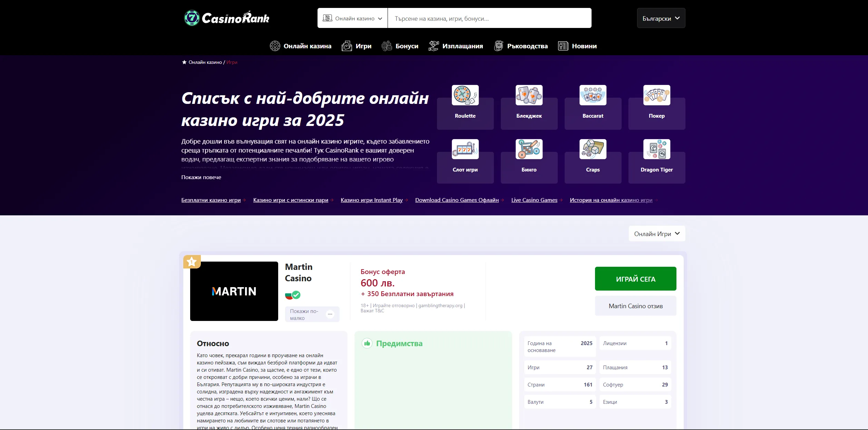The height and width of the screenshot is (430, 868).
Task: Follow Download Casino Games Офлайн link
Action: (x=457, y=200)
